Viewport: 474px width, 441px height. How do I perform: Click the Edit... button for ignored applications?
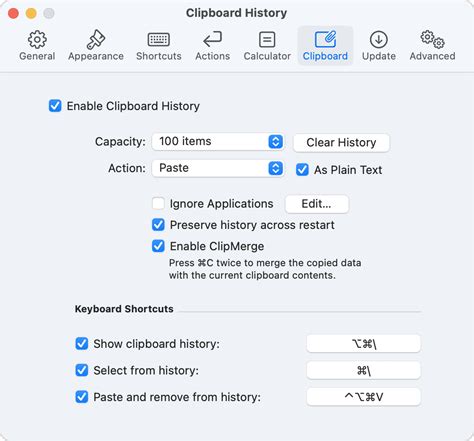pyautogui.click(x=317, y=204)
